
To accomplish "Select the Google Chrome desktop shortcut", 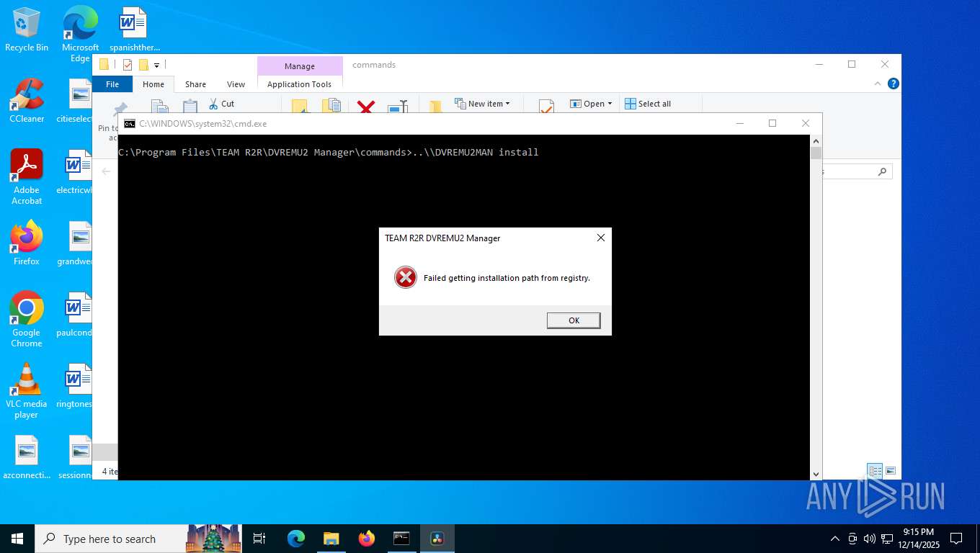I will point(27,320).
